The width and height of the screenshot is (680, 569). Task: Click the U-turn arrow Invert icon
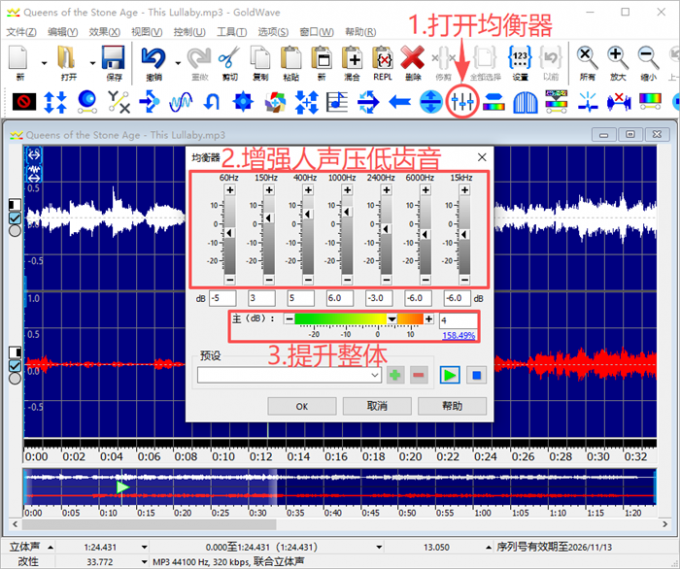pyautogui.click(x=212, y=102)
